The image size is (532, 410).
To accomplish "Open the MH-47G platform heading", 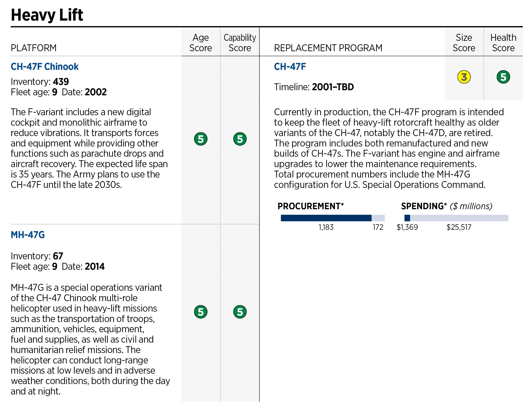I will (28, 235).
